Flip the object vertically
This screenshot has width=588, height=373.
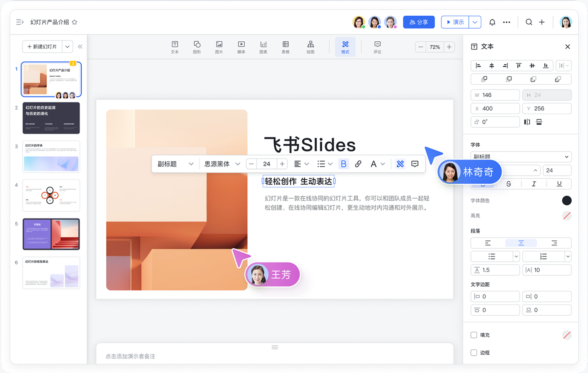(x=539, y=122)
